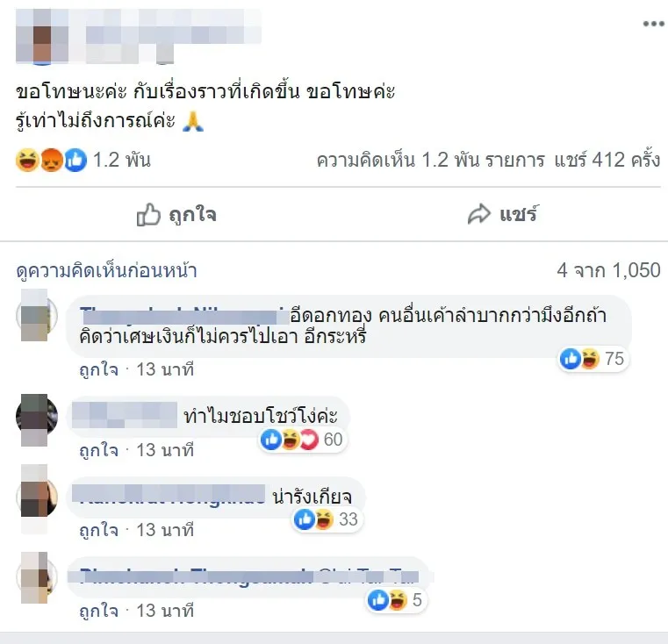Like the ทำไมชอบโชว์โง่ค่ะ comment
This screenshot has height=644, width=668.
pyautogui.click(x=99, y=450)
